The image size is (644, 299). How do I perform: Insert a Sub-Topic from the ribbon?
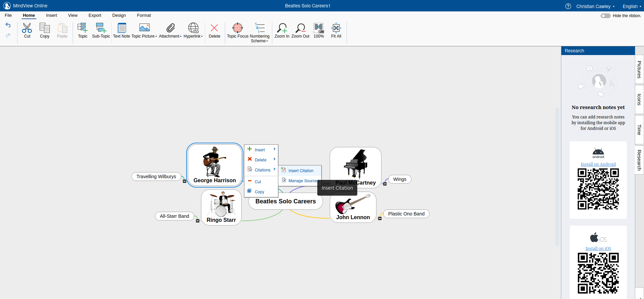[x=101, y=28]
